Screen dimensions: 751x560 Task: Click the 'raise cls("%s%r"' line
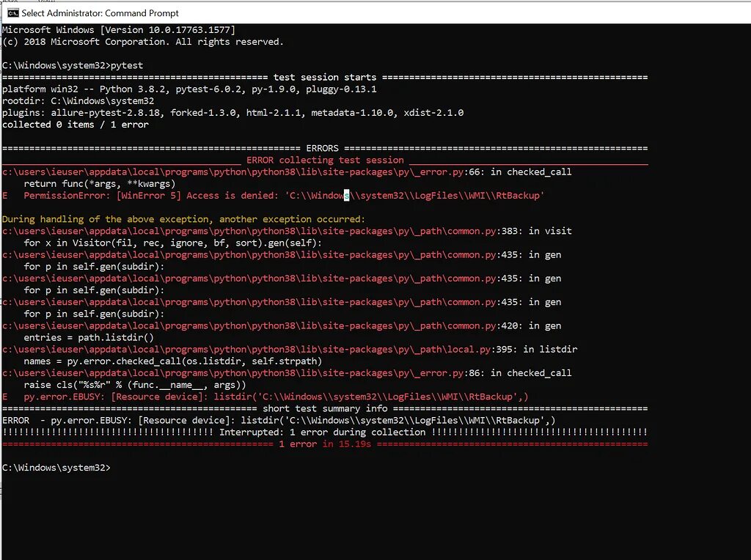[x=135, y=385]
